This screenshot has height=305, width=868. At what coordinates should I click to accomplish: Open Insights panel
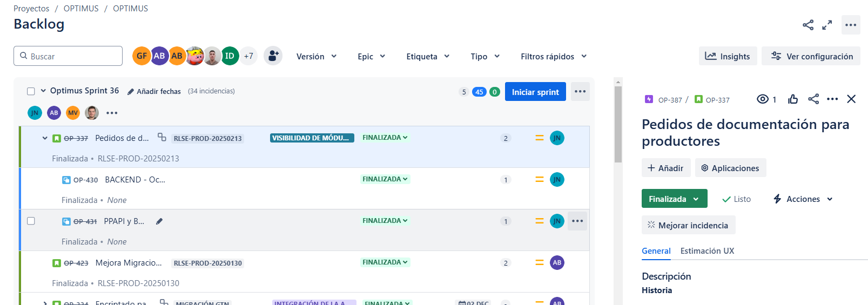[728, 56]
